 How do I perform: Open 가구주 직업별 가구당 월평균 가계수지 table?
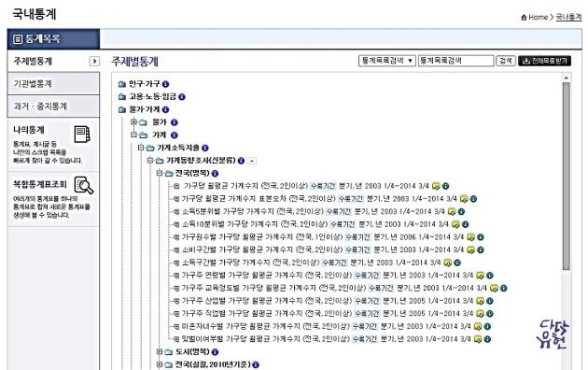(267, 314)
